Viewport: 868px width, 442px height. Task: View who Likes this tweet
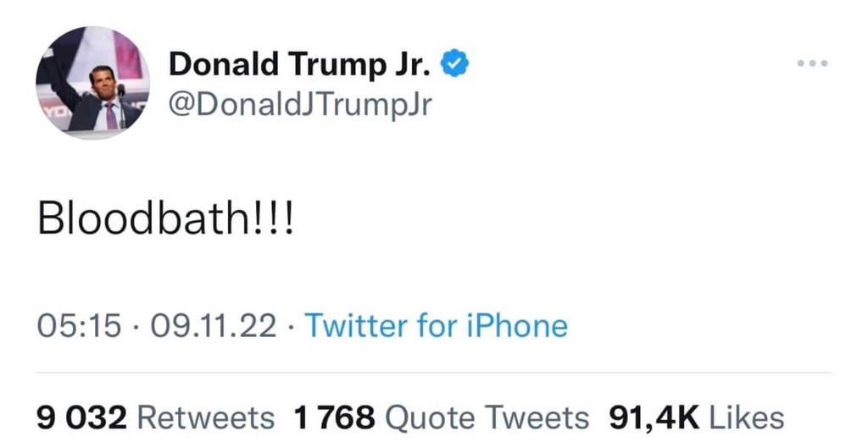point(746,417)
